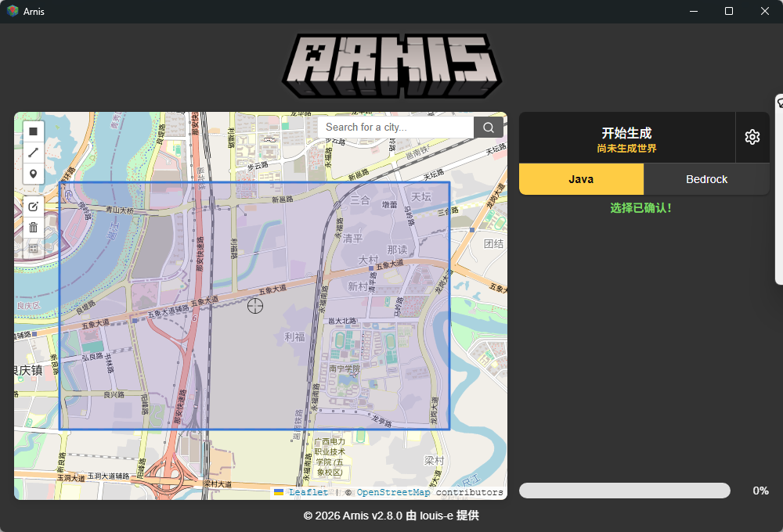Click the '青山大桥' bridge label

point(119,210)
